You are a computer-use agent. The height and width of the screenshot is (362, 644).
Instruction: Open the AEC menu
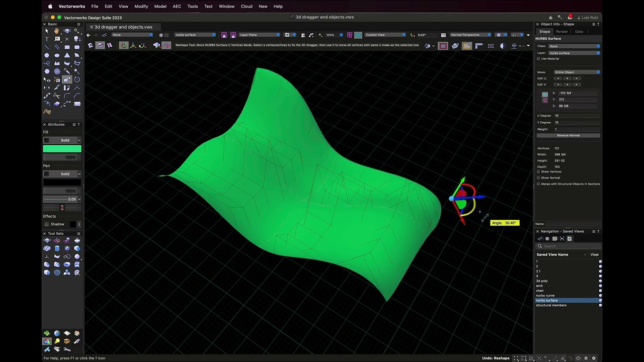tap(177, 7)
